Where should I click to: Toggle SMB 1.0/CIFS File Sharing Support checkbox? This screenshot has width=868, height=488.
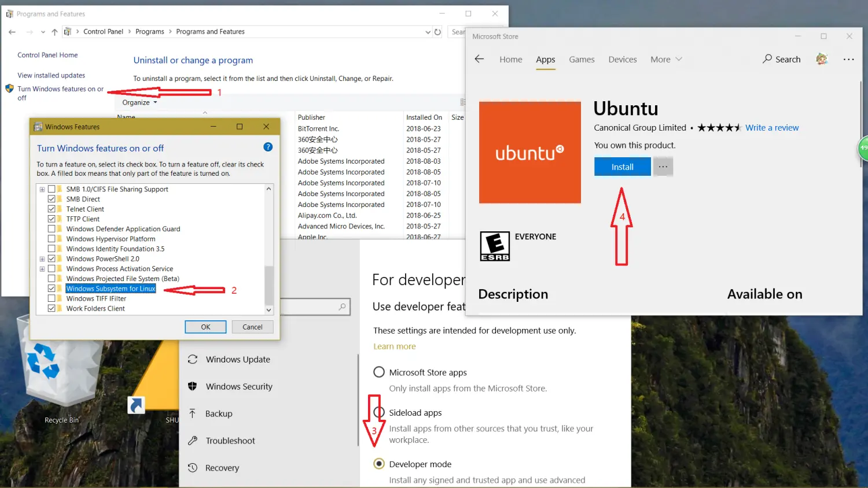click(x=52, y=189)
